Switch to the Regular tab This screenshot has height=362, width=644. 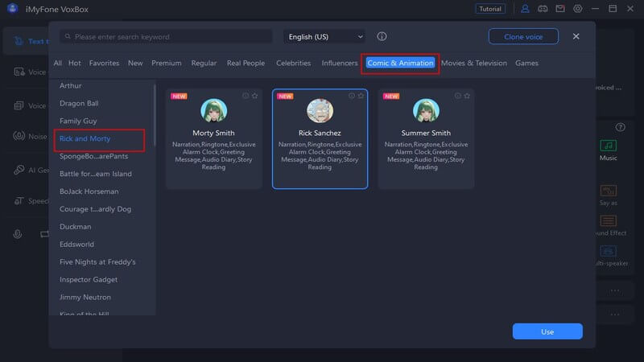204,63
